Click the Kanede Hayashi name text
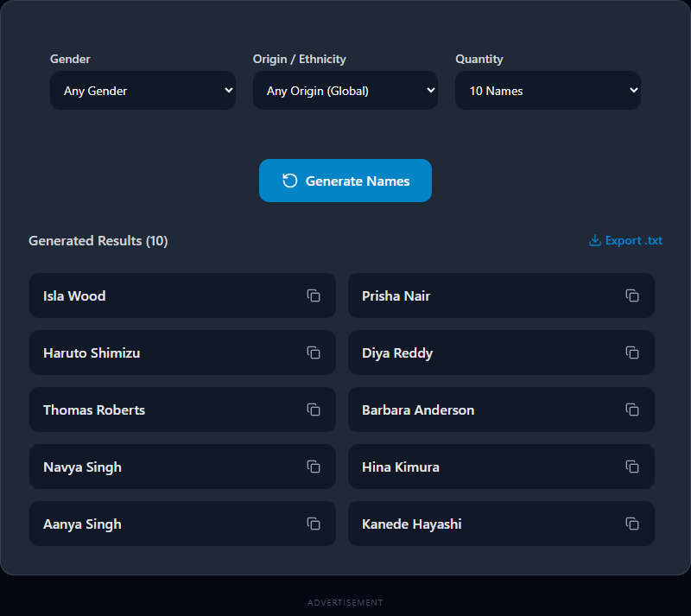691x616 pixels. (x=411, y=524)
